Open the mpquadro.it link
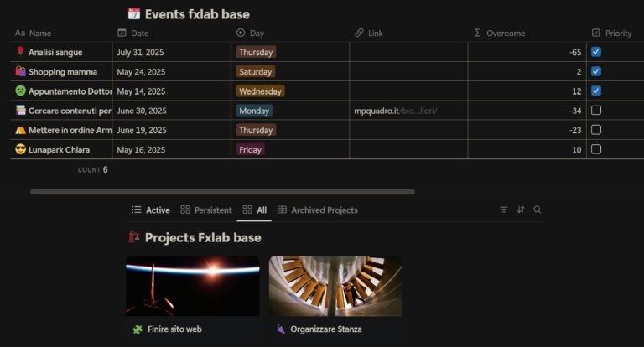Image resolution: width=644 pixels, height=347 pixels. [x=396, y=111]
